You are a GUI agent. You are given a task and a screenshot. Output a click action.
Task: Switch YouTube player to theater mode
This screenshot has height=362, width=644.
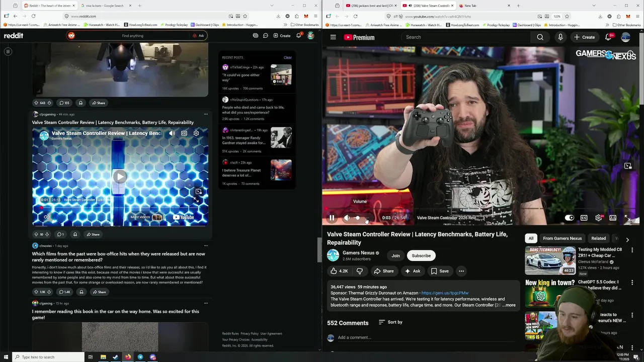tap(613, 218)
